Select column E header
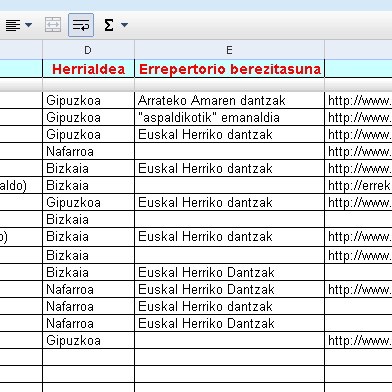 tap(229, 50)
